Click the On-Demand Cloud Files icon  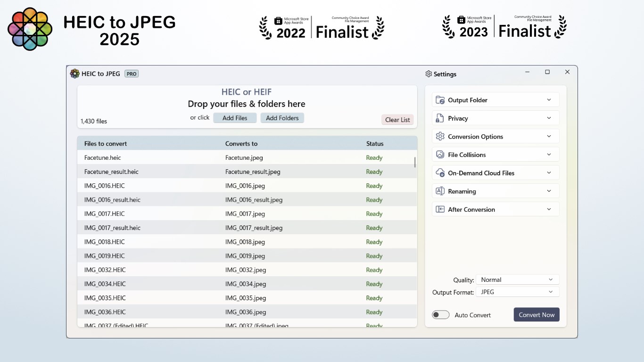click(x=440, y=173)
